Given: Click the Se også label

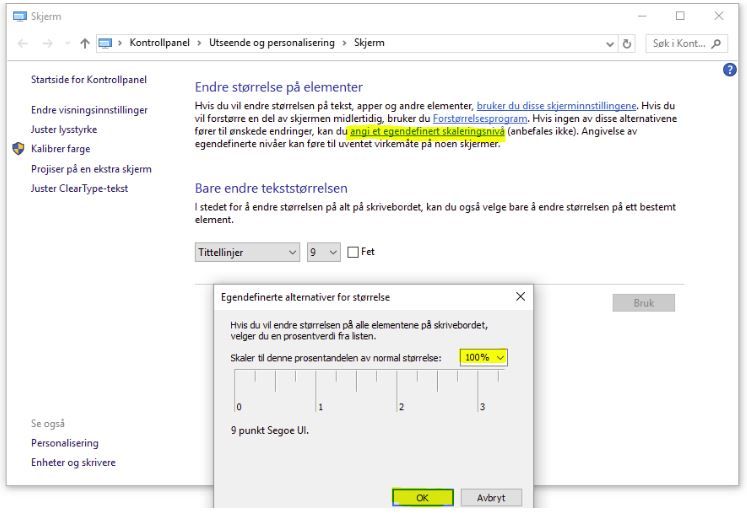Looking at the screenshot, I should (48, 424).
